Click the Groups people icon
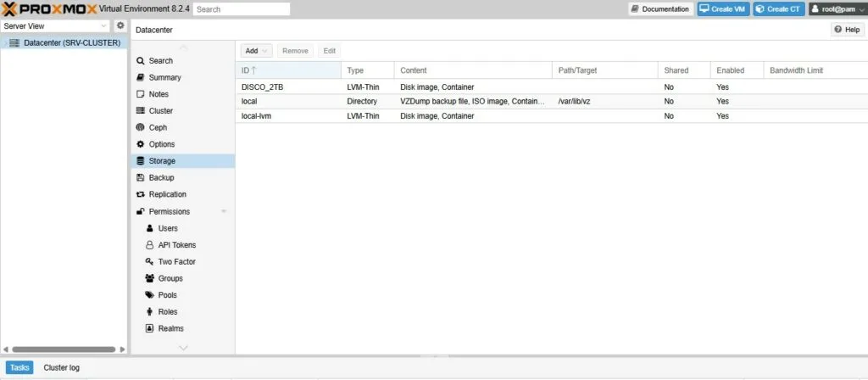 point(149,278)
